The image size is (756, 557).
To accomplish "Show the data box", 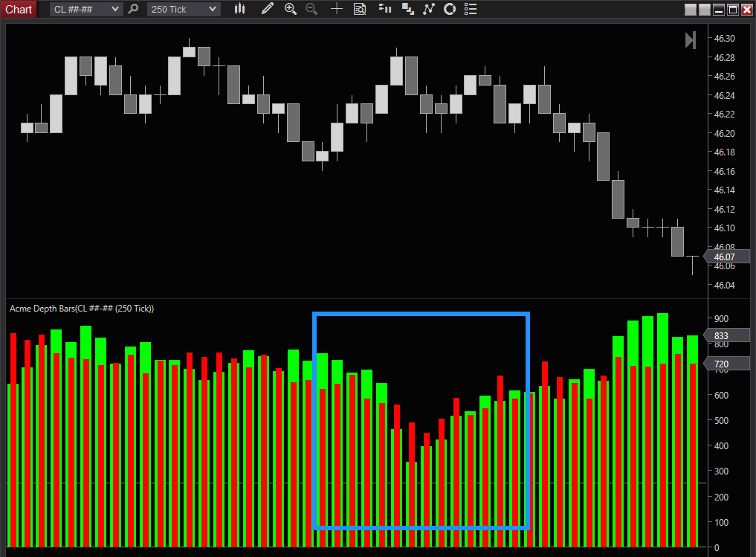I will (x=360, y=9).
